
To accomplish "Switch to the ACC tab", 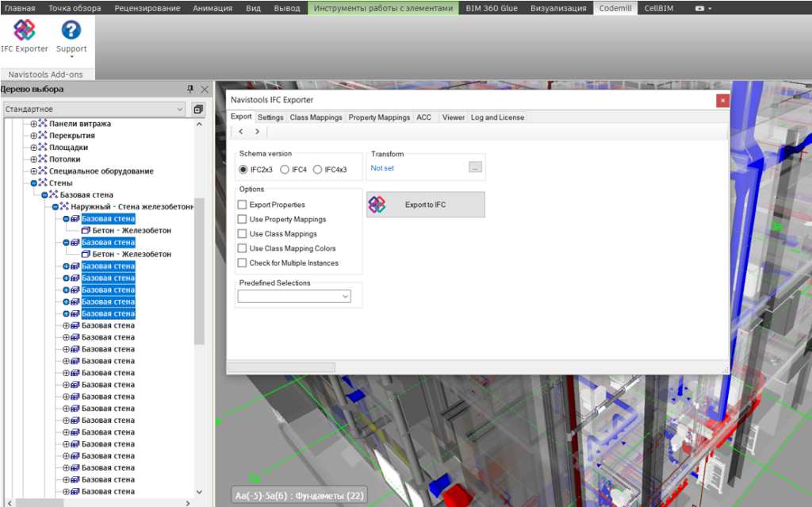I will click(423, 117).
